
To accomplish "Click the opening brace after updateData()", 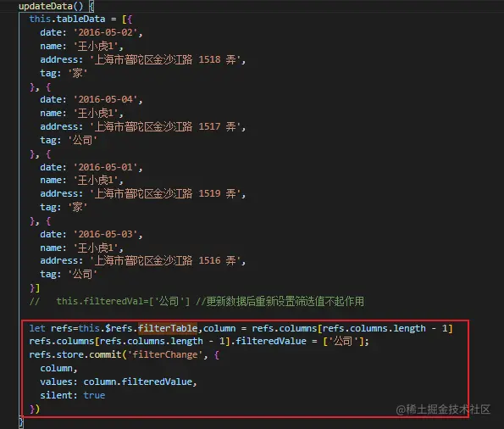I will pyautogui.click(x=91, y=6).
